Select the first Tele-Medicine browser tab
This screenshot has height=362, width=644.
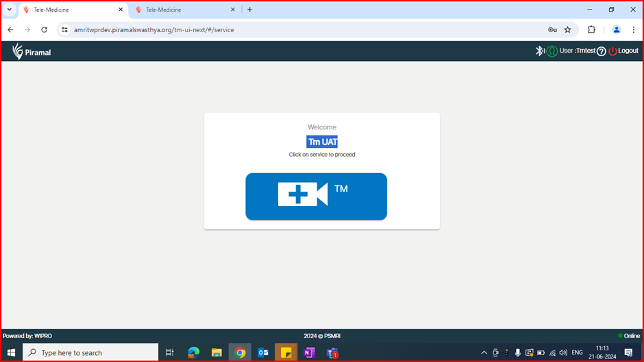coord(73,10)
